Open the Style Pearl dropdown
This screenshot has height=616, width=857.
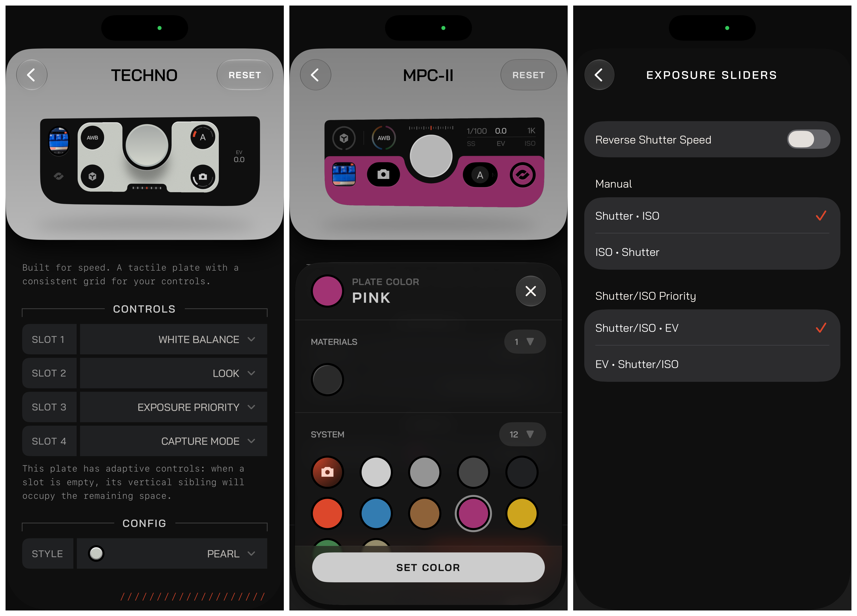pyautogui.click(x=172, y=554)
